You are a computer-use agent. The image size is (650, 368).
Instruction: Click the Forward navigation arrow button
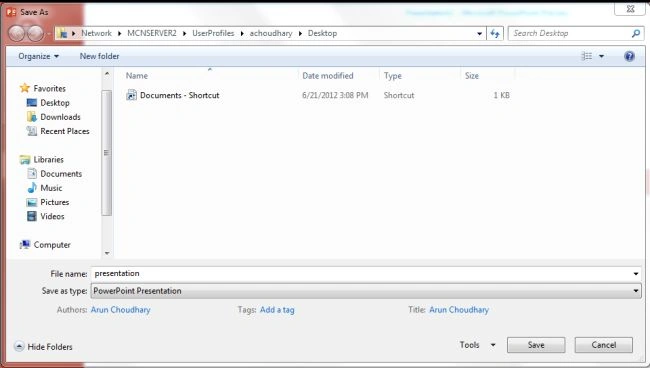point(36,33)
